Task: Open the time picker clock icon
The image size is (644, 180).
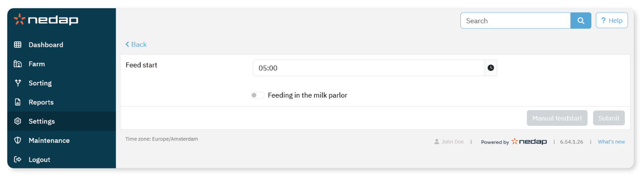Action: 491,68
